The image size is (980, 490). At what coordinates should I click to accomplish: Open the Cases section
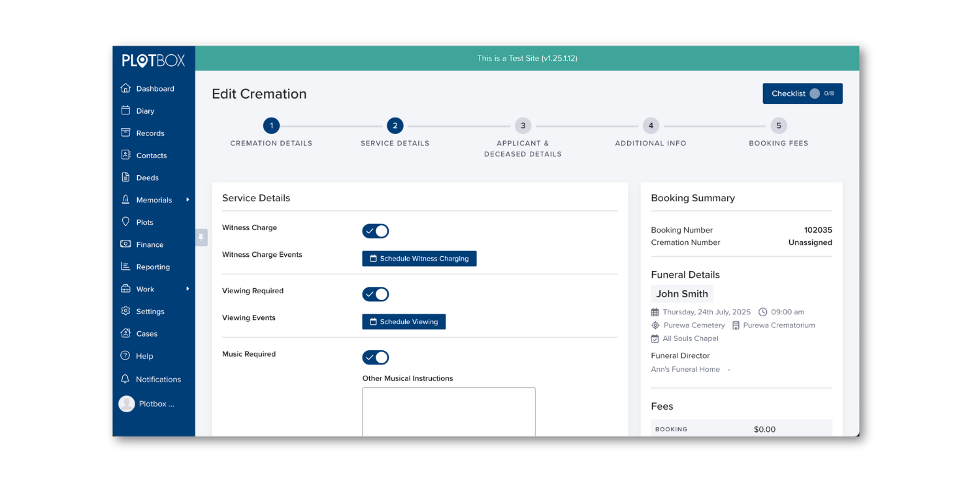145,333
